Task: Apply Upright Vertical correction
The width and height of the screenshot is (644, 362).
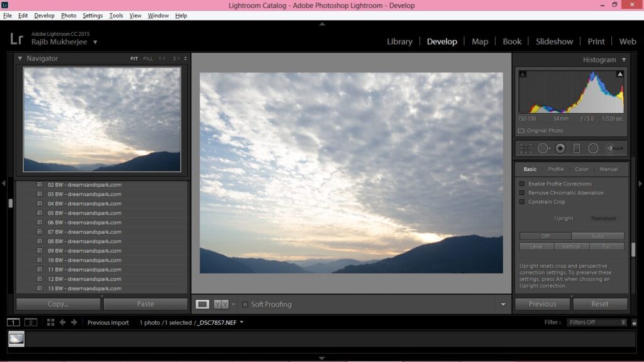Action: coord(571,246)
